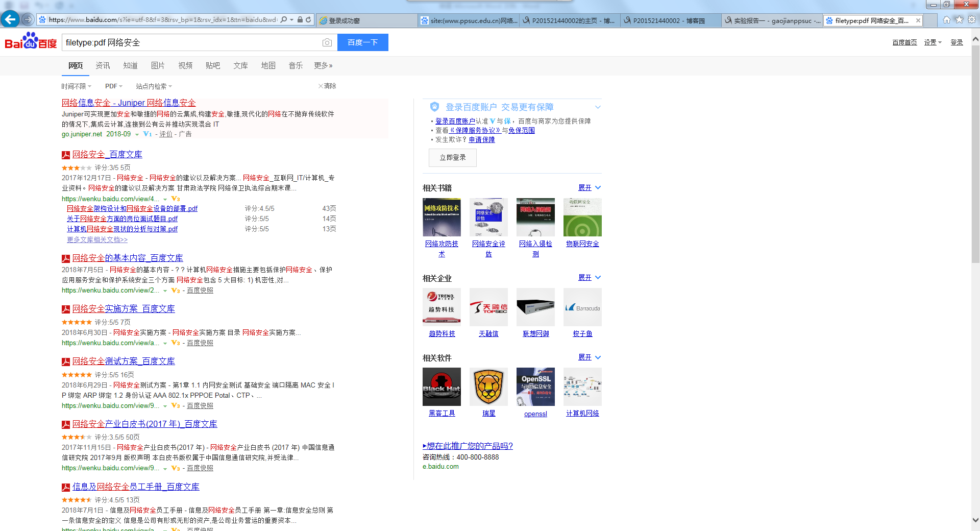Image resolution: width=980 pixels, height=531 pixels.
Task: Open 网络入侵检测 book cover
Action: [535, 217]
